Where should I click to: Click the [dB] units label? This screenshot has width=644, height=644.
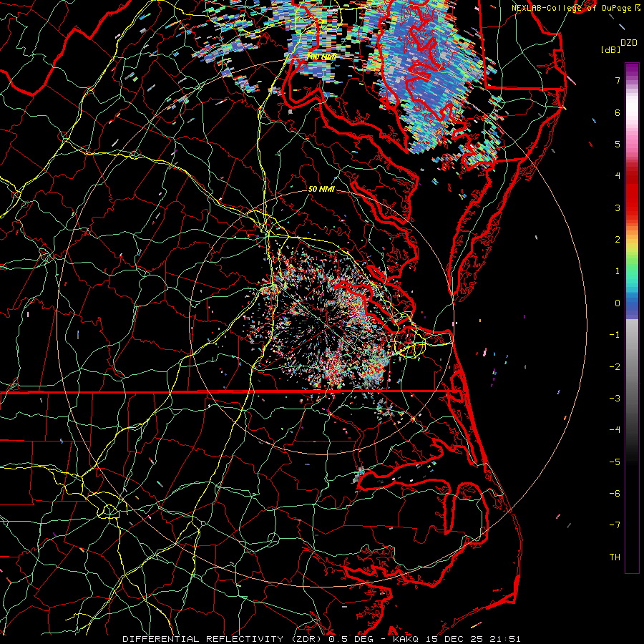pyautogui.click(x=611, y=49)
